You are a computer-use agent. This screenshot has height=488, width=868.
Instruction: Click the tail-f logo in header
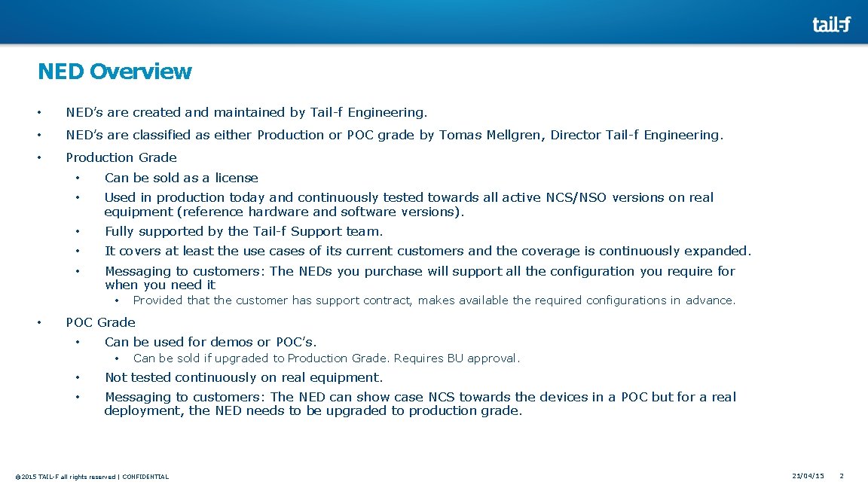tap(832, 24)
